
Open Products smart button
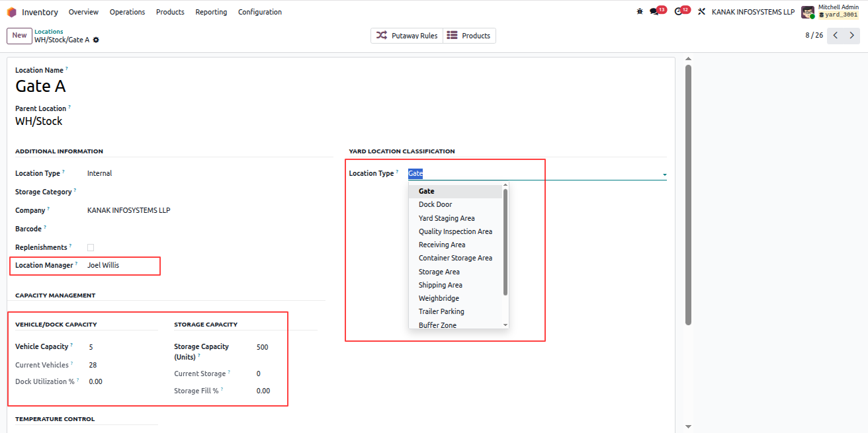pyautogui.click(x=469, y=36)
